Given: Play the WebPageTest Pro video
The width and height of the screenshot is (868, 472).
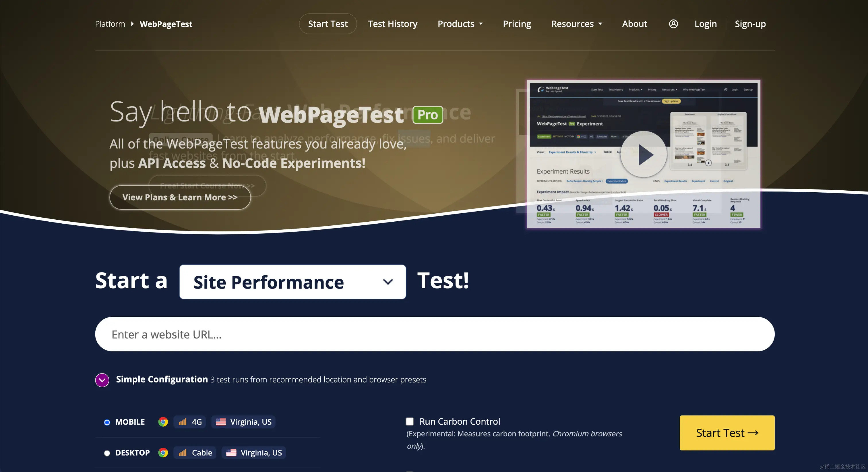Looking at the screenshot, I should click(x=643, y=154).
